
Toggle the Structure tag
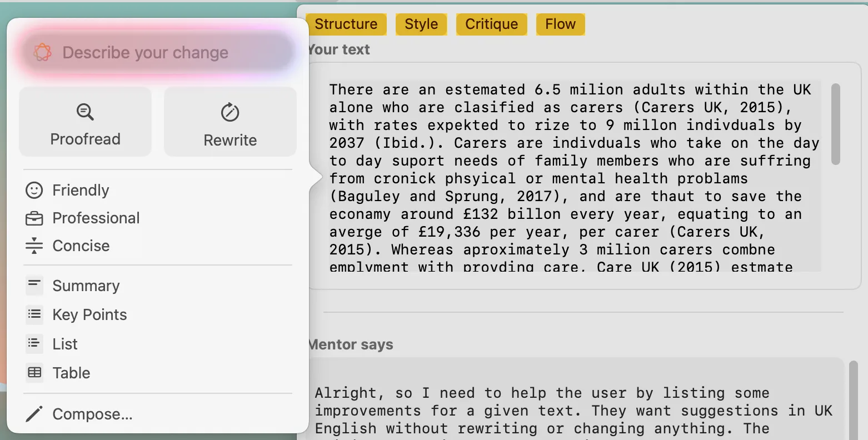pos(346,24)
